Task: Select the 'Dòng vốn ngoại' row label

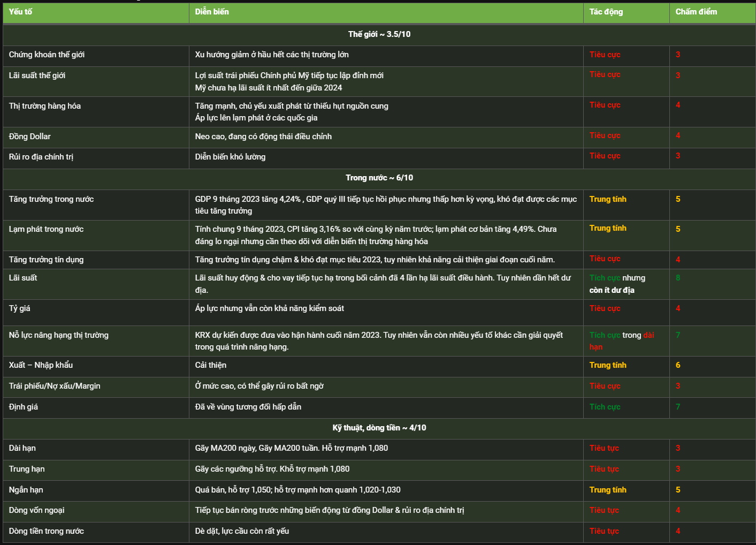Action: [36, 510]
